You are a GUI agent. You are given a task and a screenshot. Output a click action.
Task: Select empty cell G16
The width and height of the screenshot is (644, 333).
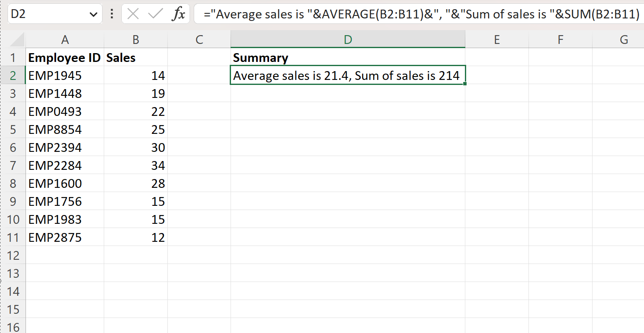[623, 327]
